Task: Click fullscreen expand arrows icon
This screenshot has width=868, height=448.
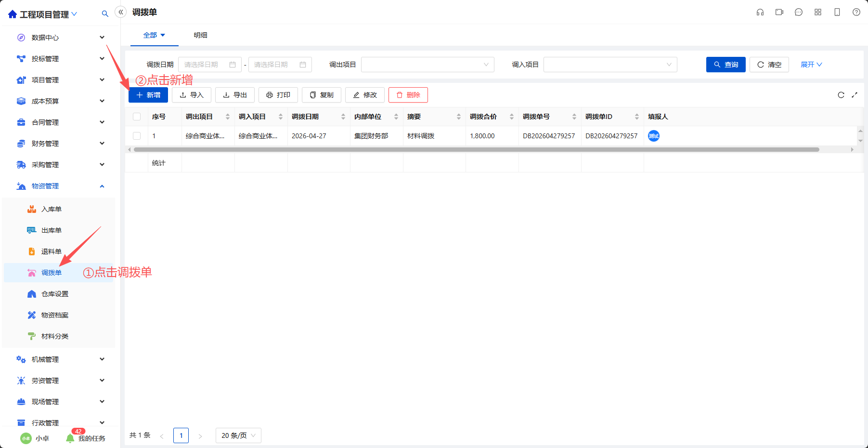Action: coord(855,95)
